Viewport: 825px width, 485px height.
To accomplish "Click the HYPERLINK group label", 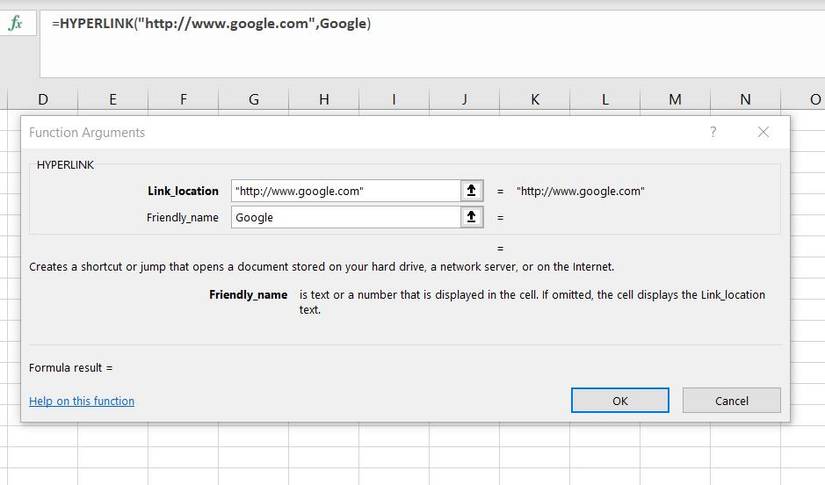I will 65,165.
